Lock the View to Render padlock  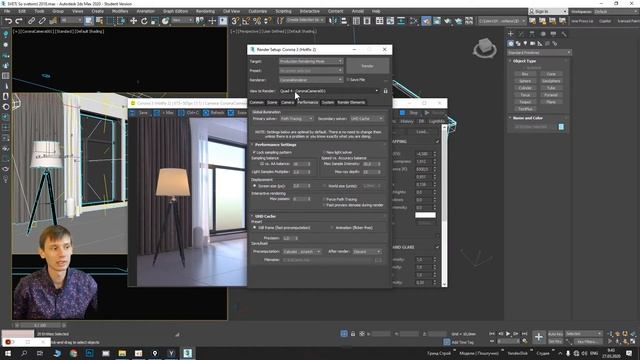(x=385, y=91)
